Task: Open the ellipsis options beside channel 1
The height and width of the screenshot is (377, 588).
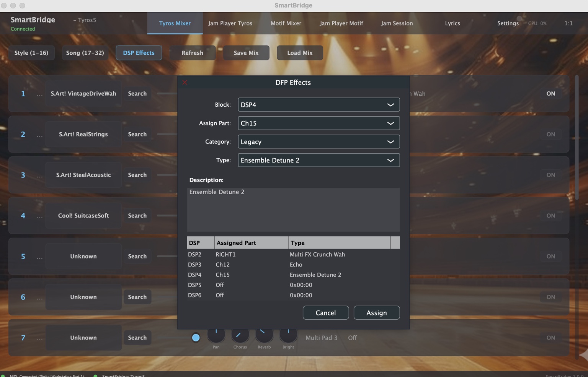Action: (39, 93)
